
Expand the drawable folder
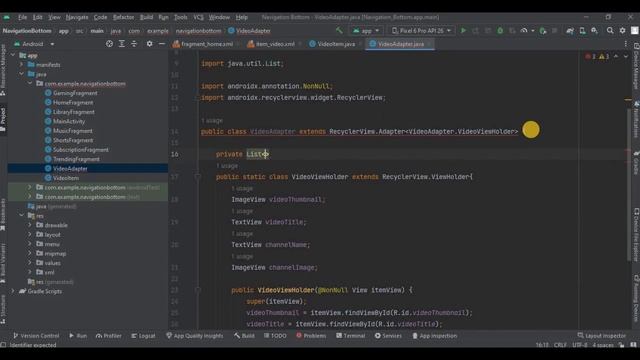pos(30,225)
